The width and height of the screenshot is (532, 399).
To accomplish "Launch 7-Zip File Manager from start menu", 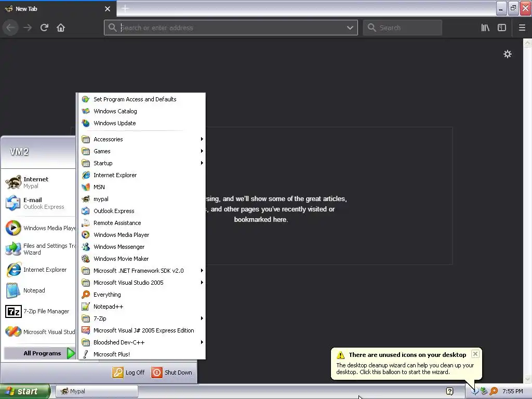I will click(38, 311).
